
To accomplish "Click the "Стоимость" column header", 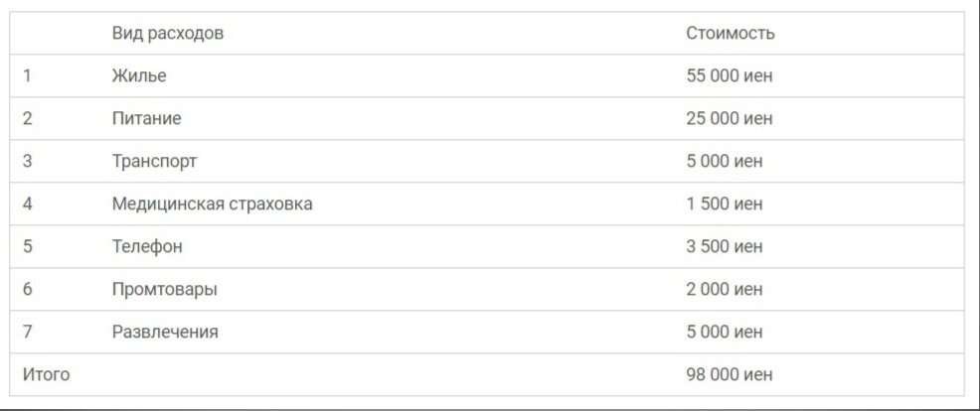I will [730, 33].
